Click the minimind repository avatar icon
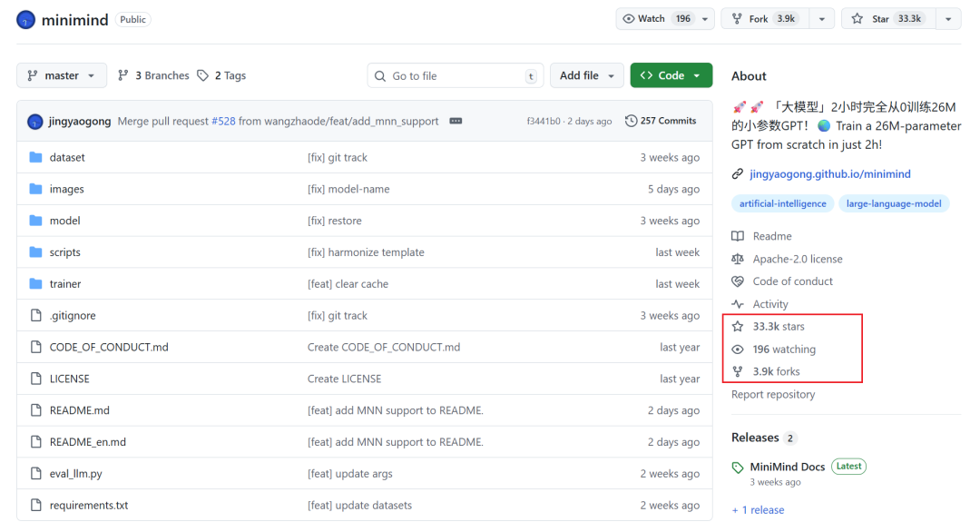The height and width of the screenshot is (522, 980). [x=26, y=19]
